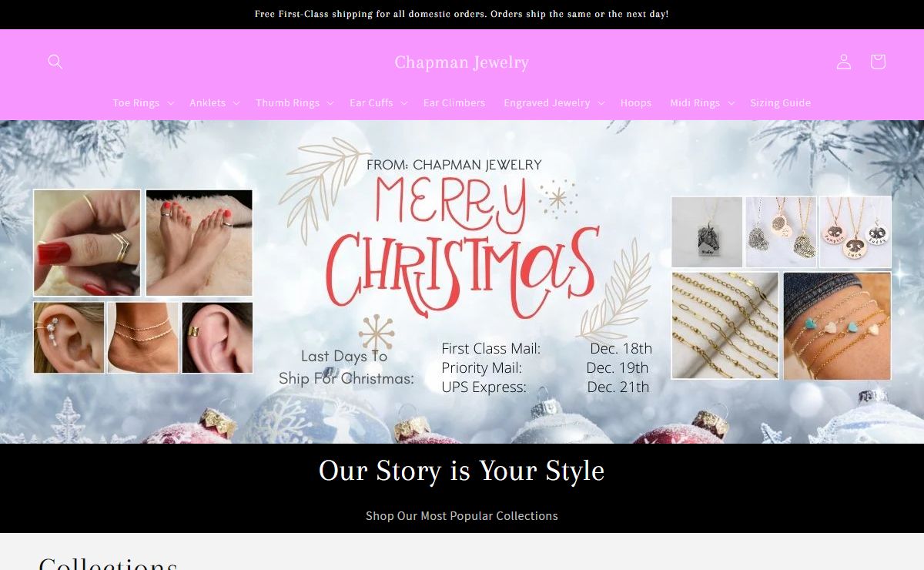Open the Thumb Rings menu label

(x=287, y=102)
